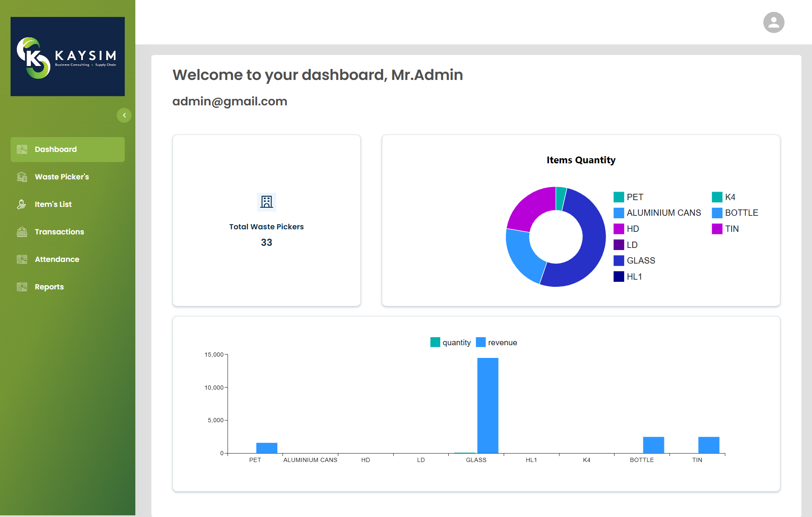Click the Waste Picker's sidebar icon
812x517 pixels.
click(x=22, y=177)
